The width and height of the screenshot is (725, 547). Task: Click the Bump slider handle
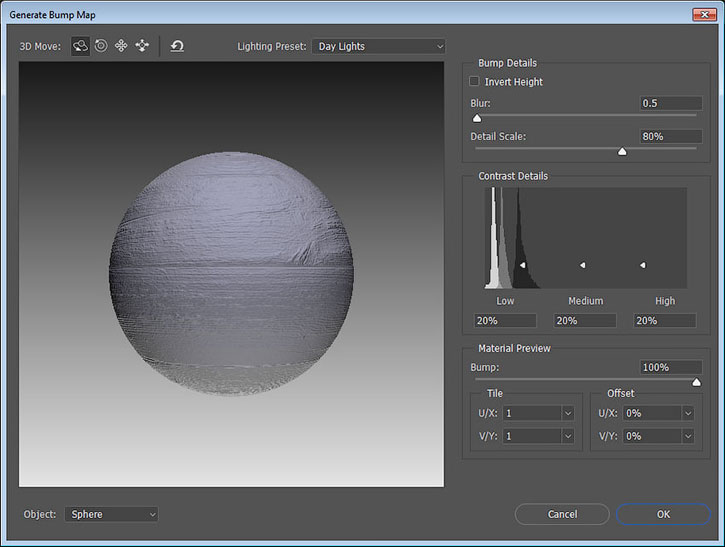point(696,382)
